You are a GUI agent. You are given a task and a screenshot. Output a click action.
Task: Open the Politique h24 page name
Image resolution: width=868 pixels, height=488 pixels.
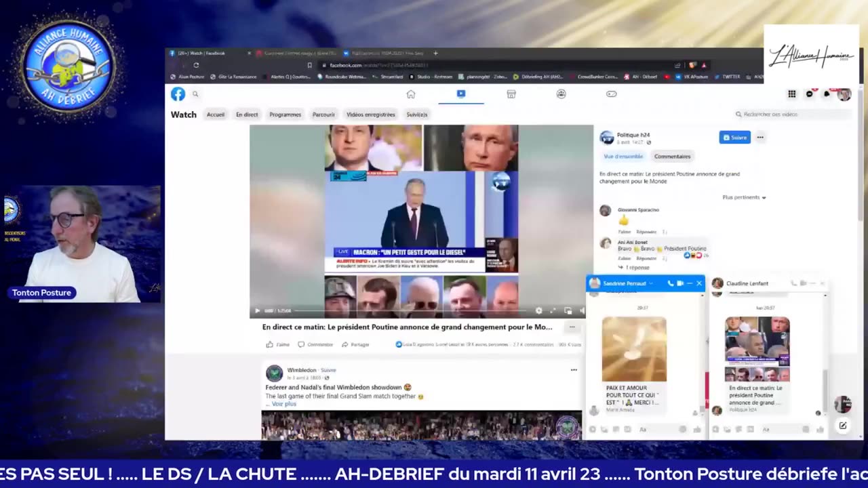coord(633,135)
